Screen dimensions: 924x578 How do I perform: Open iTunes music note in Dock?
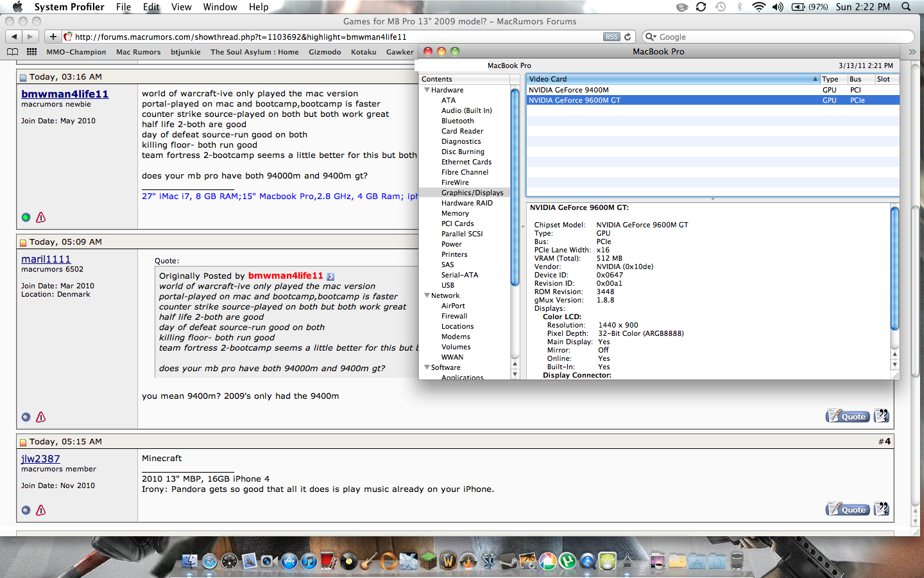pos(309,561)
